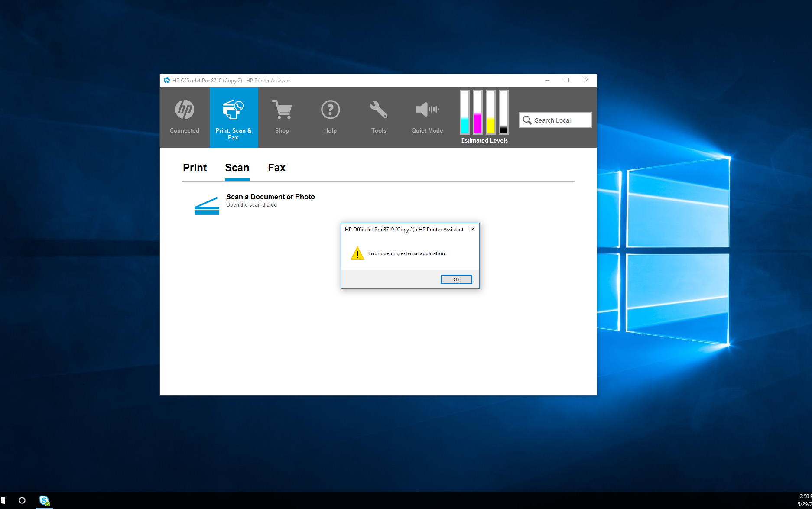Click the warning triangle icon in dialog
812x509 pixels.
(x=357, y=253)
